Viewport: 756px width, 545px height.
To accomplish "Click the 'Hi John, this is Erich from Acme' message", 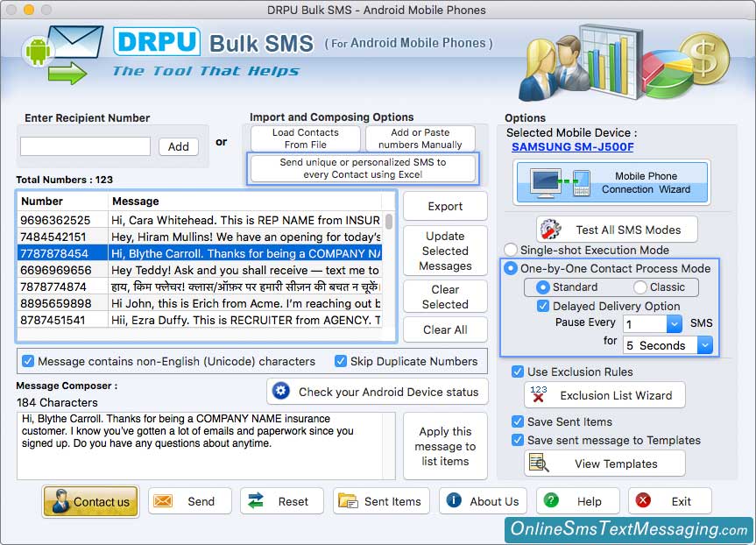I will [x=246, y=303].
